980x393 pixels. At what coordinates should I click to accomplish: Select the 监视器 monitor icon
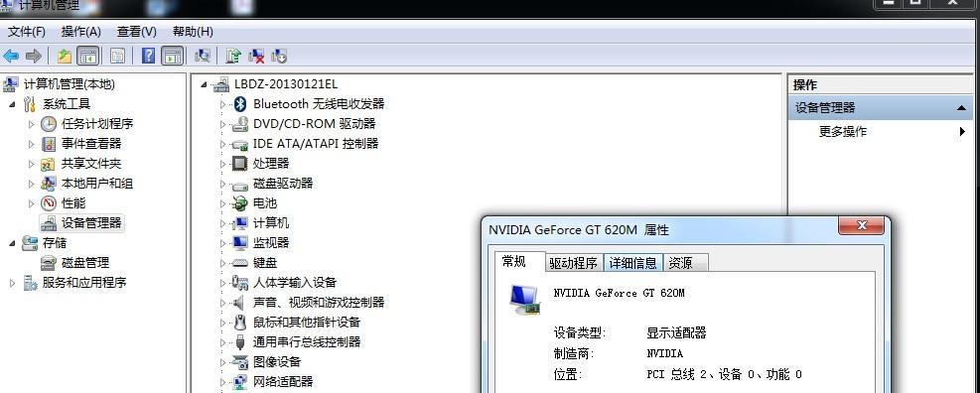click(x=240, y=243)
